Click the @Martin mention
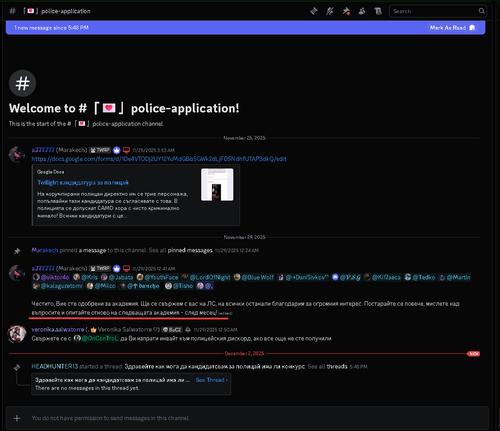 click(455, 277)
